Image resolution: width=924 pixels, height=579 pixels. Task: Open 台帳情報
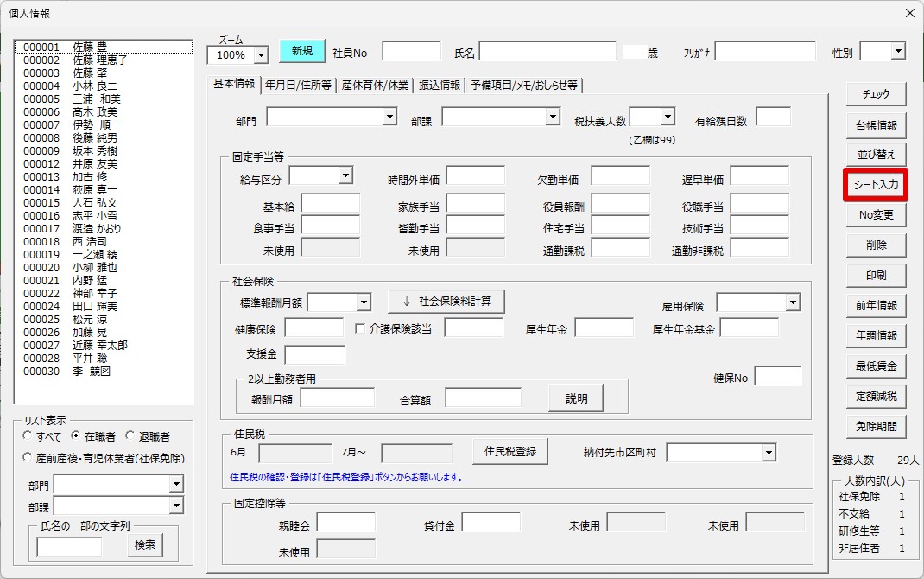pyautogui.click(x=876, y=125)
